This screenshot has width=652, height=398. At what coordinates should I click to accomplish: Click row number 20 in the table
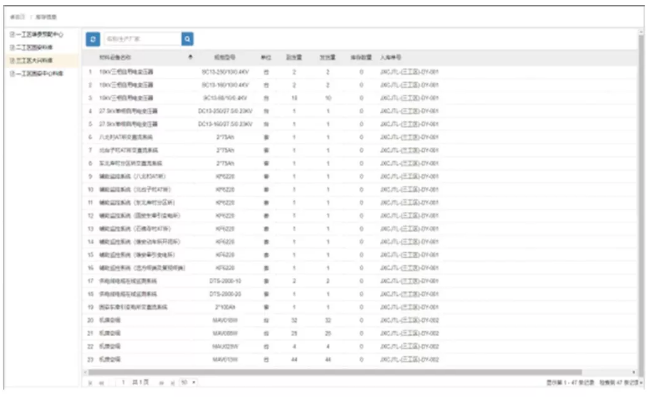pos(90,320)
